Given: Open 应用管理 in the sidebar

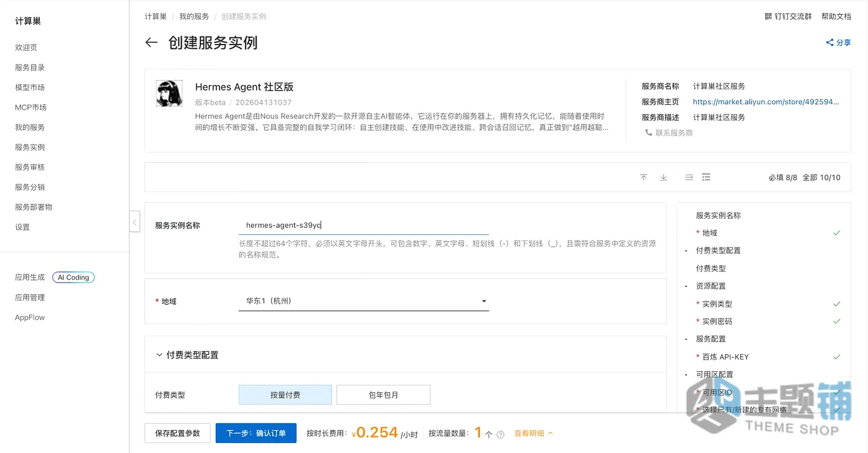Looking at the screenshot, I should click(30, 297).
